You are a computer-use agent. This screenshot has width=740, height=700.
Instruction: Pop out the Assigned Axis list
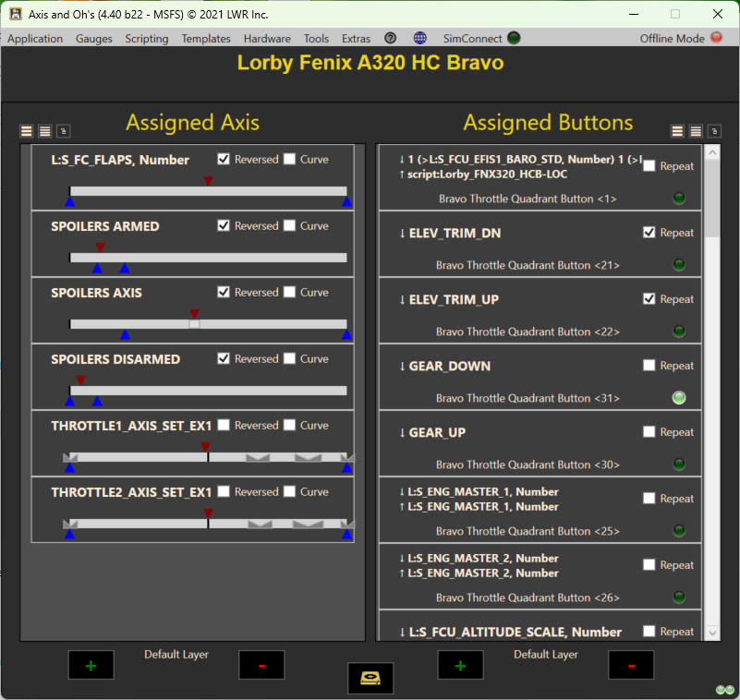coord(63,131)
